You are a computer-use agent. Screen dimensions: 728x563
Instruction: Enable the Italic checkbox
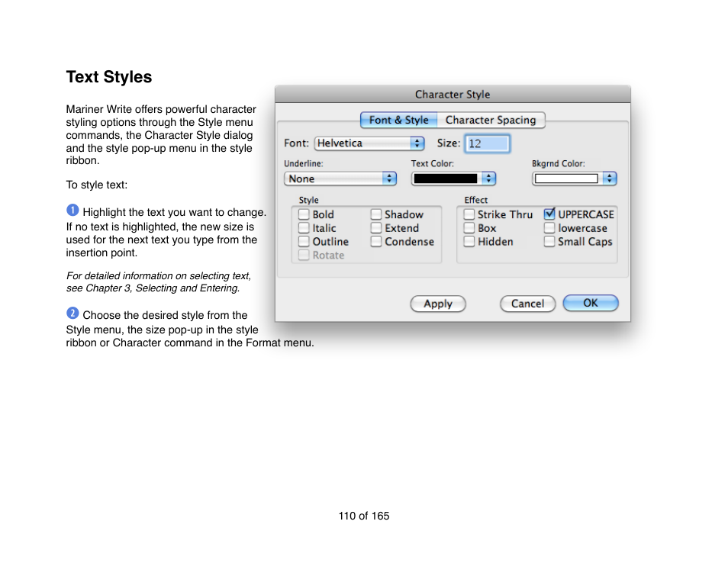(x=304, y=228)
